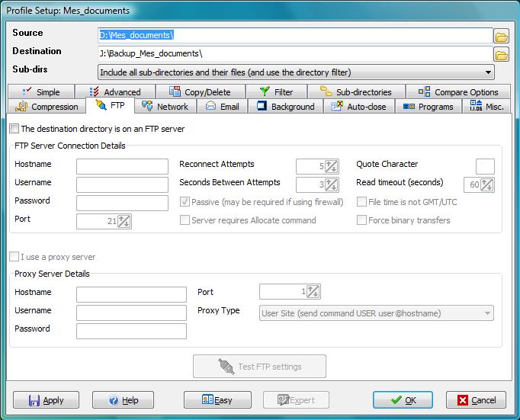Click the Source folder browse icon
This screenshot has height=420, width=520.
pos(501,36)
